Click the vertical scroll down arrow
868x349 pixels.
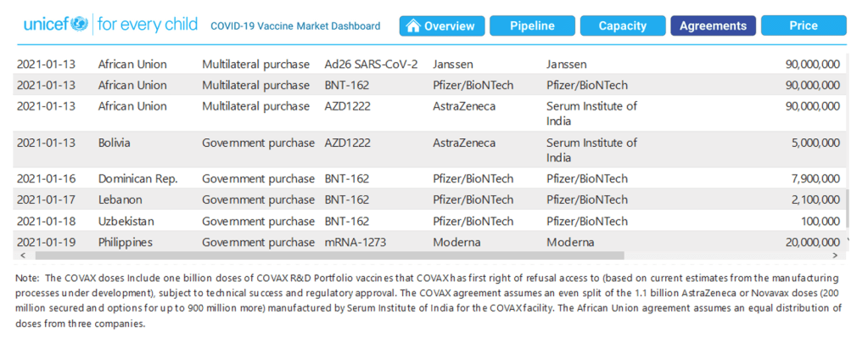pyautogui.click(x=848, y=242)
